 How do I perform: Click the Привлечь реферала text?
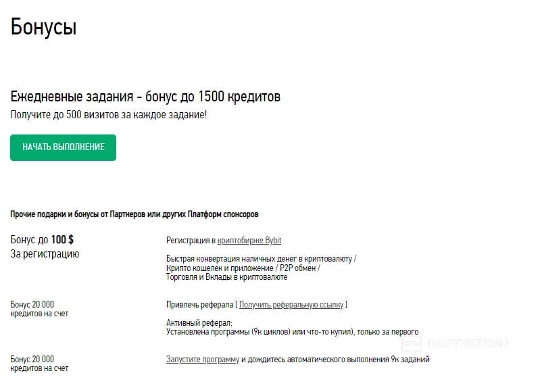(x=200, y=305)
